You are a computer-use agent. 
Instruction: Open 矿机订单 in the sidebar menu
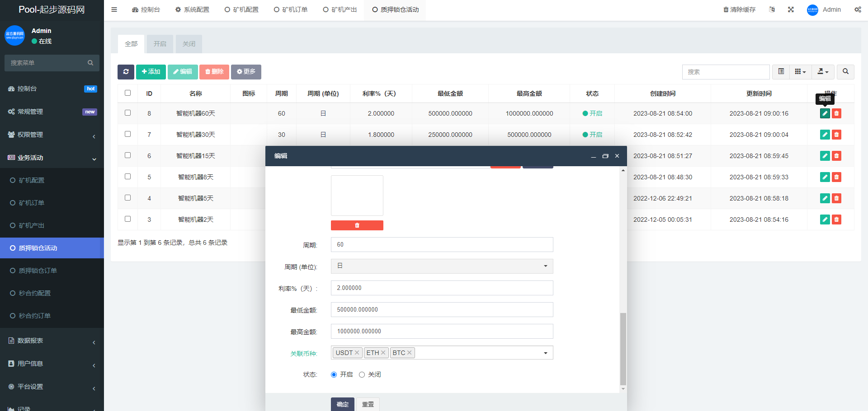pyautogui.click(x=32, y=203)
